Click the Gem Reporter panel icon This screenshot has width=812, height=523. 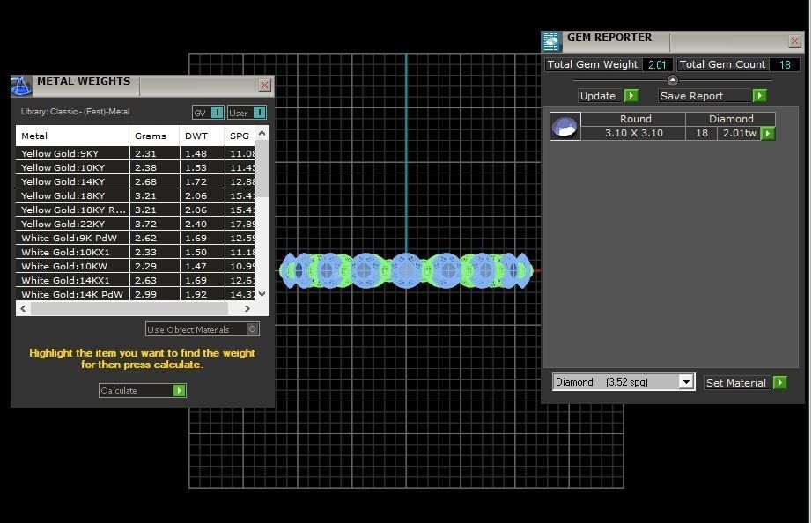[x=551, y=42]
